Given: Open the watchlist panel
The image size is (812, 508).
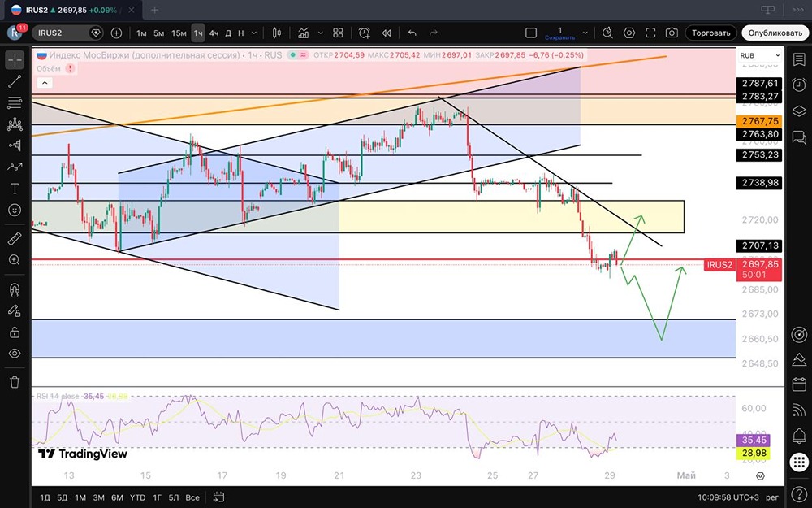Looking at the screenshot, I should click(x=799, y=59).
